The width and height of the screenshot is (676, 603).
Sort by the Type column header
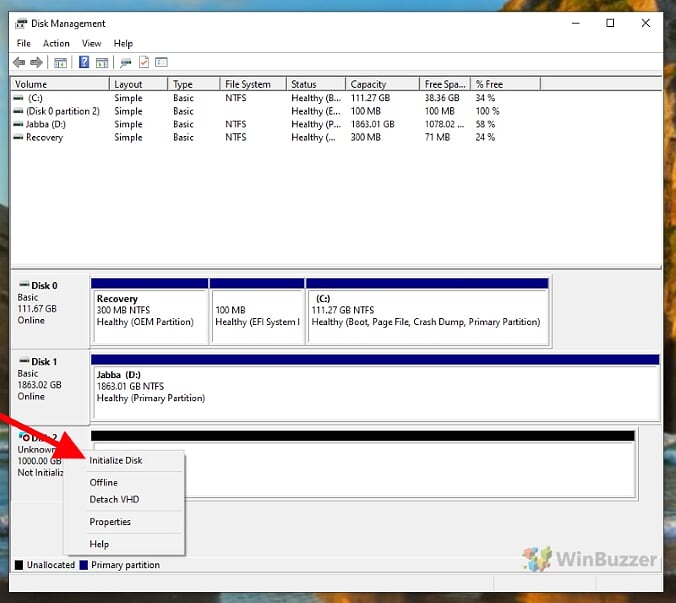(x=194, y=84)
